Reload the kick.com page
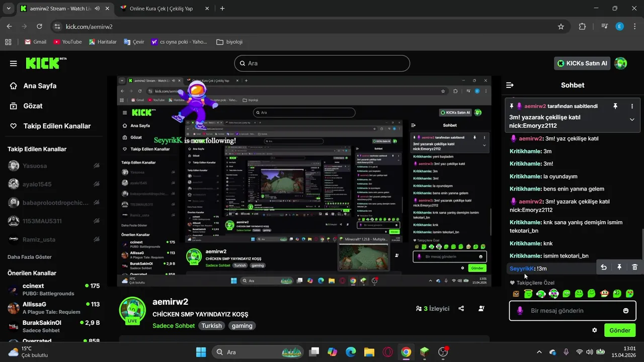644x362 pixels. (40, 27)
